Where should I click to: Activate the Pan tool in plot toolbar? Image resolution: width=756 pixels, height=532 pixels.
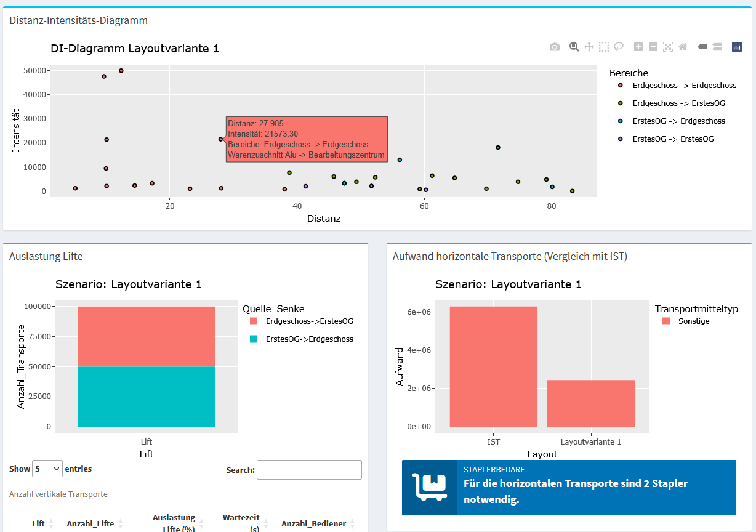589,47
